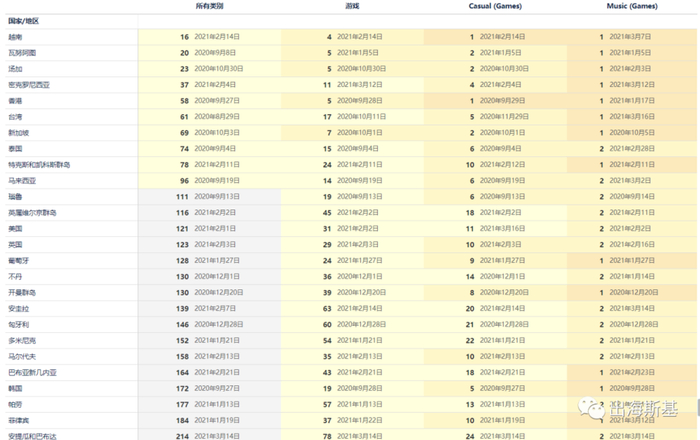The image size is (700, 440).
Task: Click date 2020年10月11日 in 游戏 column
Action: (362, 116)
